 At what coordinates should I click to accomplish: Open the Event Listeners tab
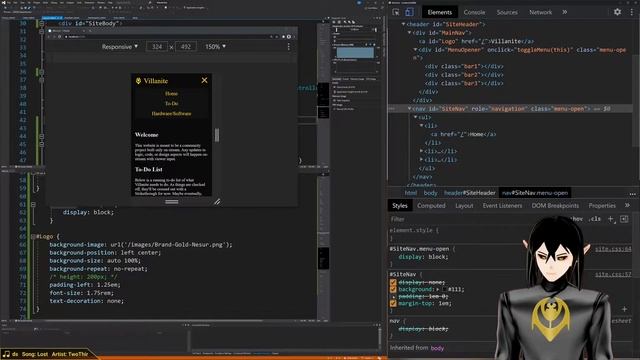tap(502, 206)
